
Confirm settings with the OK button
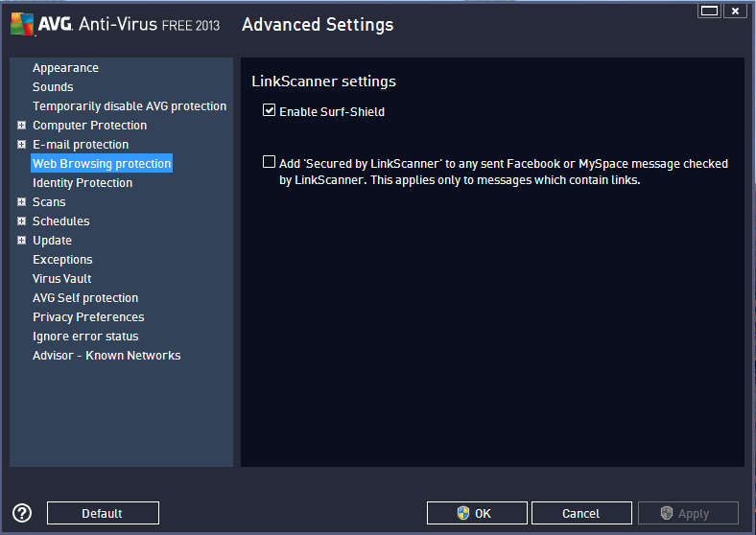coord(477,513)
